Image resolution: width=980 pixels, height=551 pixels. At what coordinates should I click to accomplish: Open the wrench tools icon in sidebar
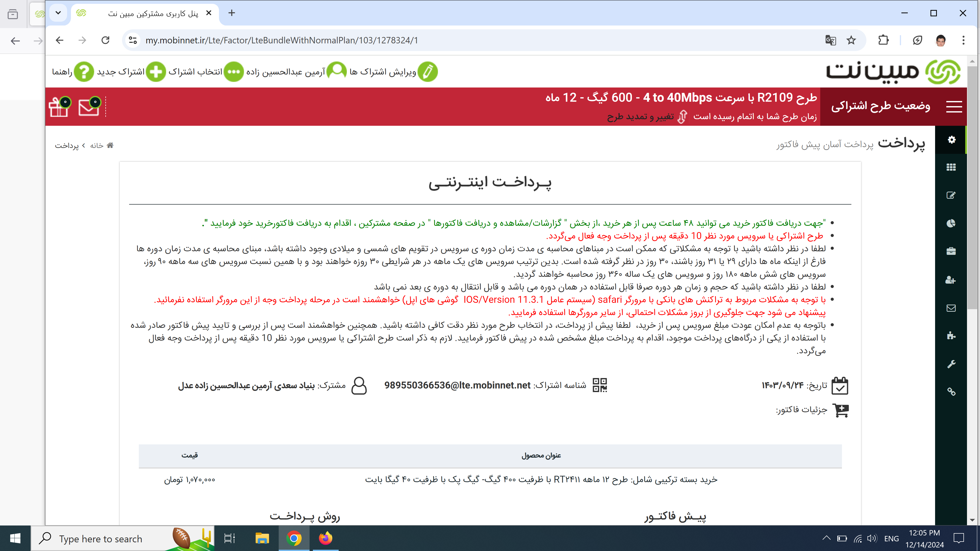(951, 364)
